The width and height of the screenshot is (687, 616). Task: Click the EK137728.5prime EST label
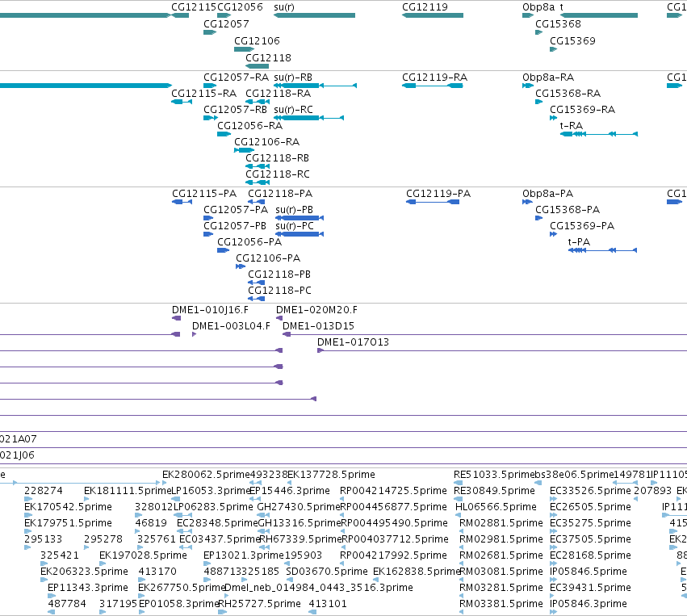[x=331, y=475]
